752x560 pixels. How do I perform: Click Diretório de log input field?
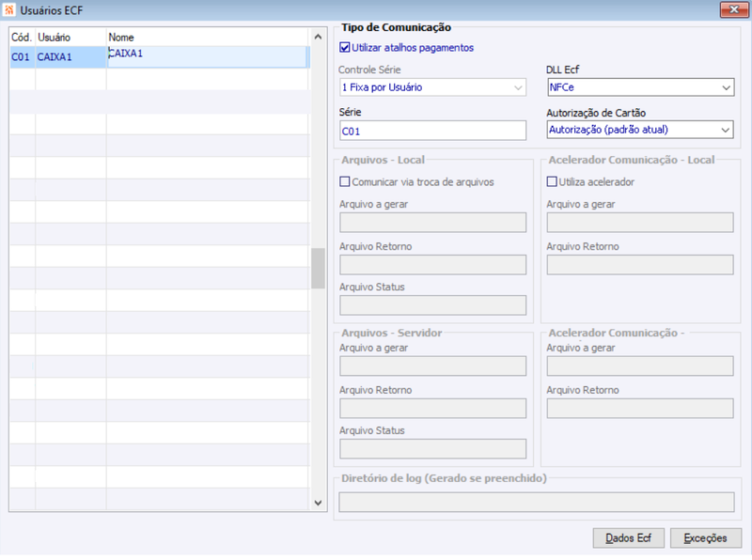point(537,502)
